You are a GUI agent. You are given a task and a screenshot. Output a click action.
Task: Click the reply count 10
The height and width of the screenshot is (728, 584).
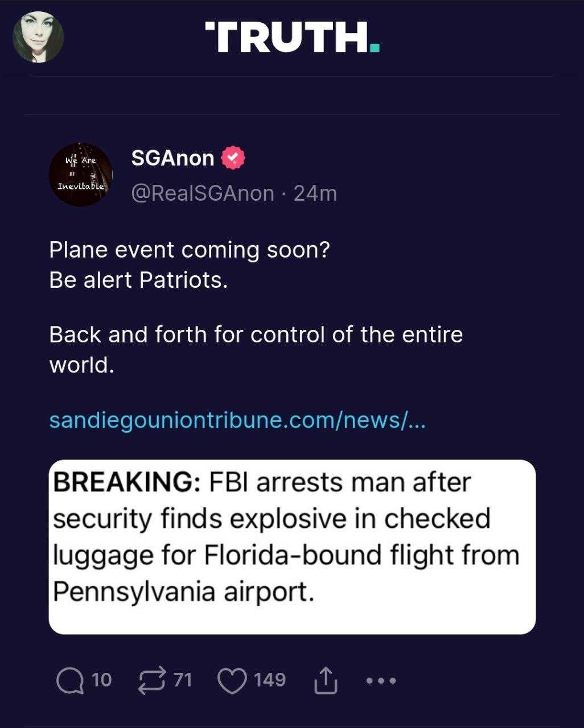[101, 680]
